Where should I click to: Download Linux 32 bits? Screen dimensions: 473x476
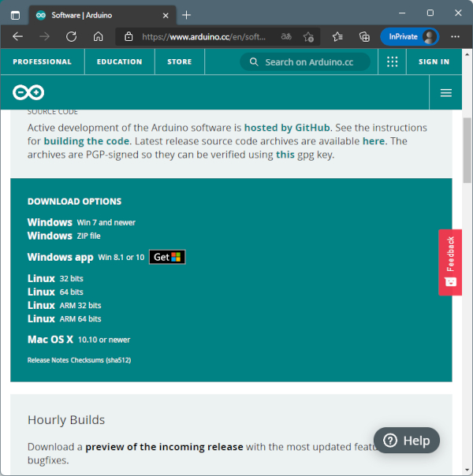point(55,278)
